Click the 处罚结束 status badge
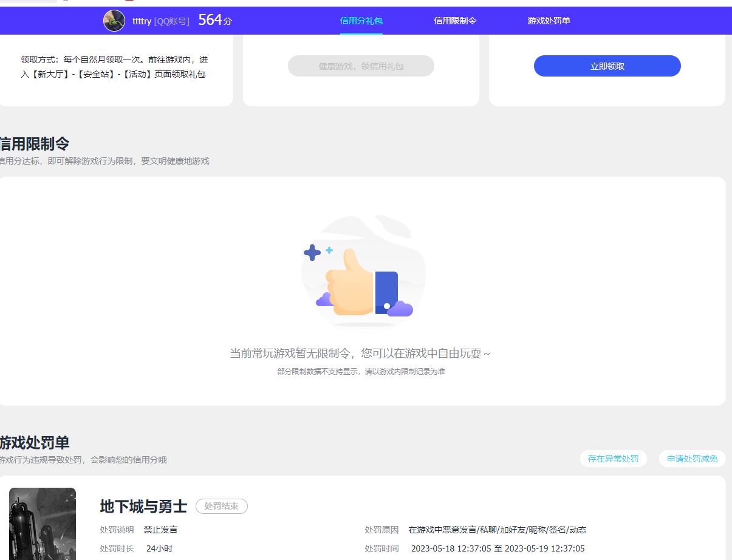Screen dimensions: 732x560 coord(222,507)
